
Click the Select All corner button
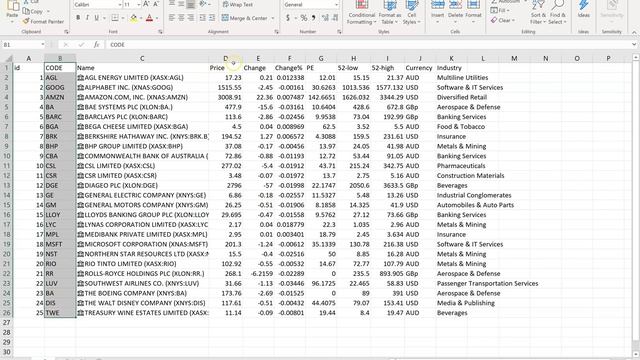coord(7,58)
